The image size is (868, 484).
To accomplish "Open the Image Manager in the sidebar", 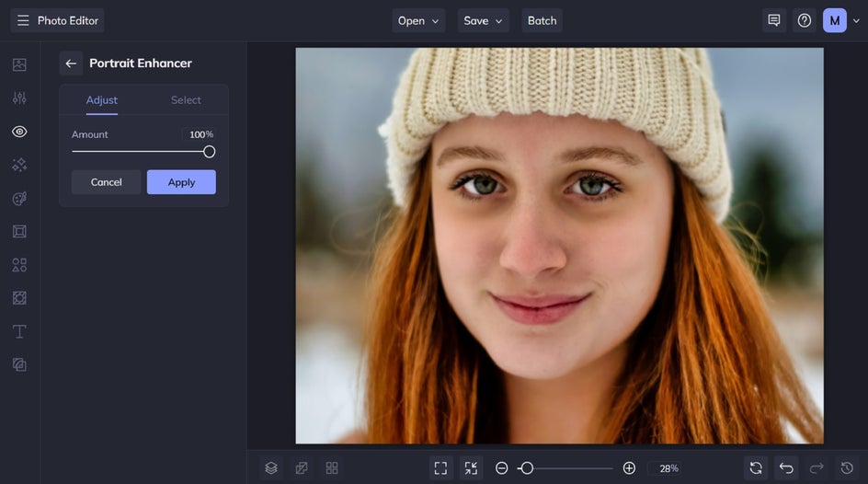I will tap(19, 64).
